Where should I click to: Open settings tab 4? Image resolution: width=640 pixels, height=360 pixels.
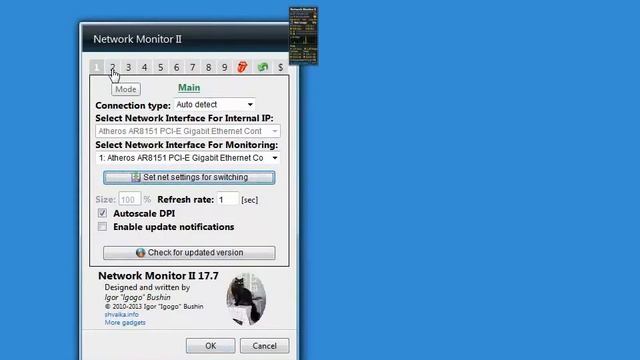tap(144, 67)
